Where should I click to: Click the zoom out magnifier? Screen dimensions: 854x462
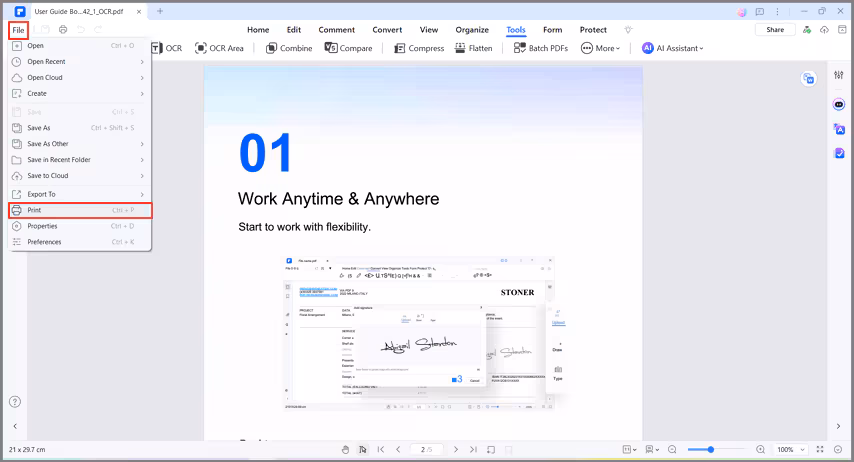(672, 449)
